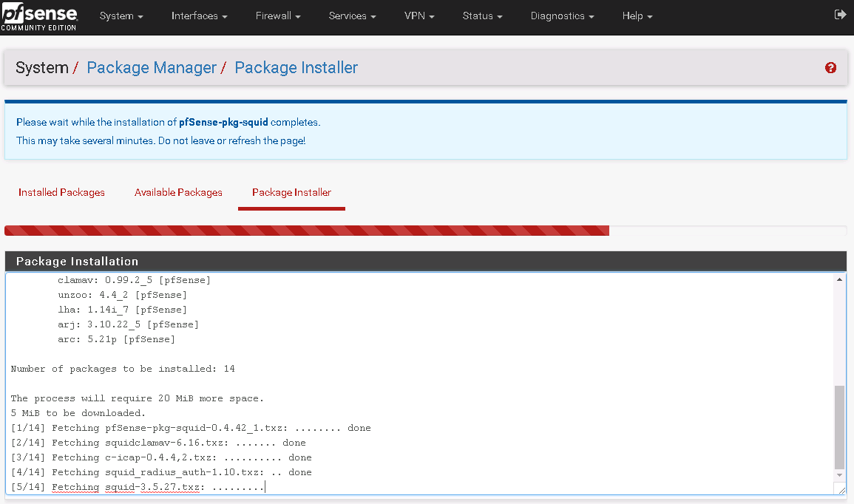Click the 'unzoo: 4.4_2 [pfSense]' line
The height and width of the screenshot is (504, 854).
click(x=122, y=294)
